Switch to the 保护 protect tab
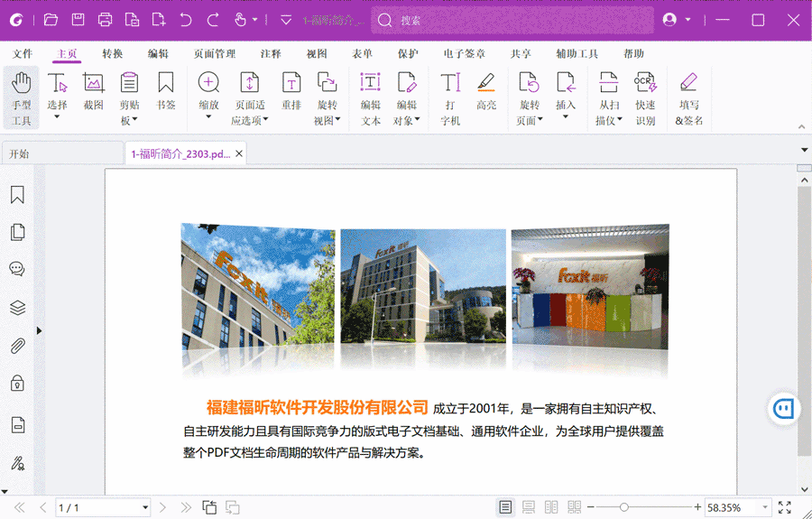 (408, 54)
